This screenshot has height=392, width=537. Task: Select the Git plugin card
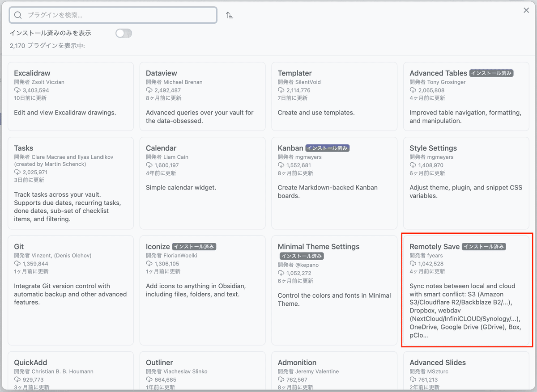[x=71, y=291]
